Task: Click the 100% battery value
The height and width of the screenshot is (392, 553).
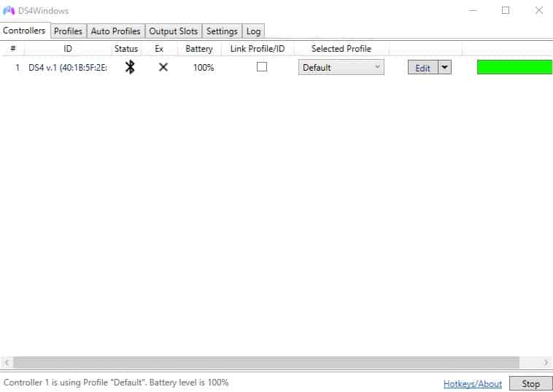Action: tap(204, 67)
